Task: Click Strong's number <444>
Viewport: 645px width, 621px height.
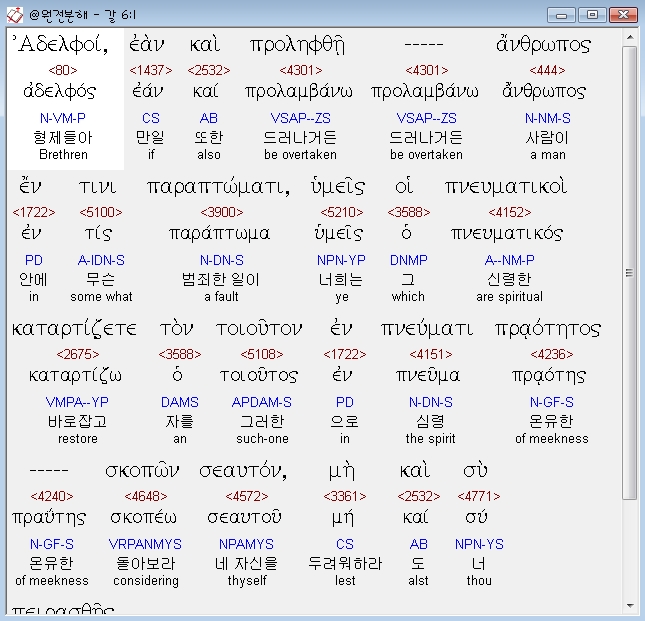Action: click(x=547, y=70)
